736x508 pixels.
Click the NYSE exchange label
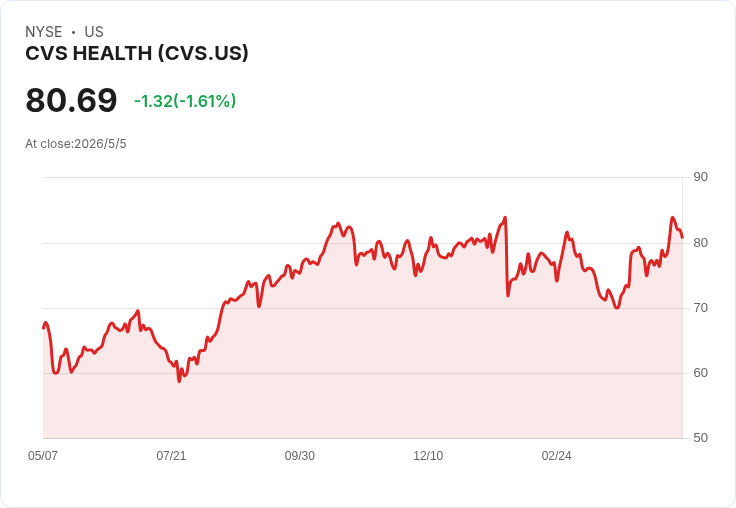tap(44, 32)
